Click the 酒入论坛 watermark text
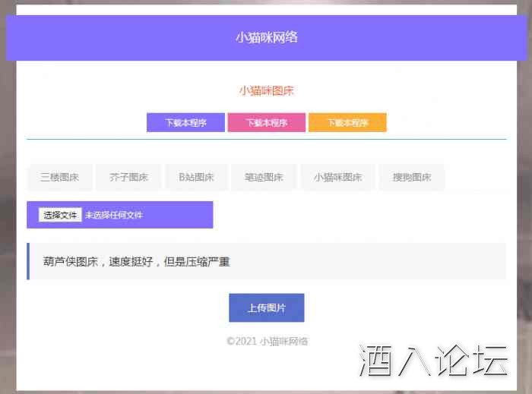 (433, 361)
